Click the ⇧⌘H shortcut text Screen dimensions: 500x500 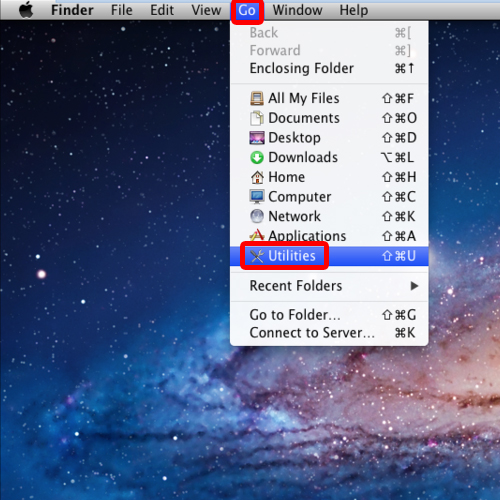pos(399,177)
